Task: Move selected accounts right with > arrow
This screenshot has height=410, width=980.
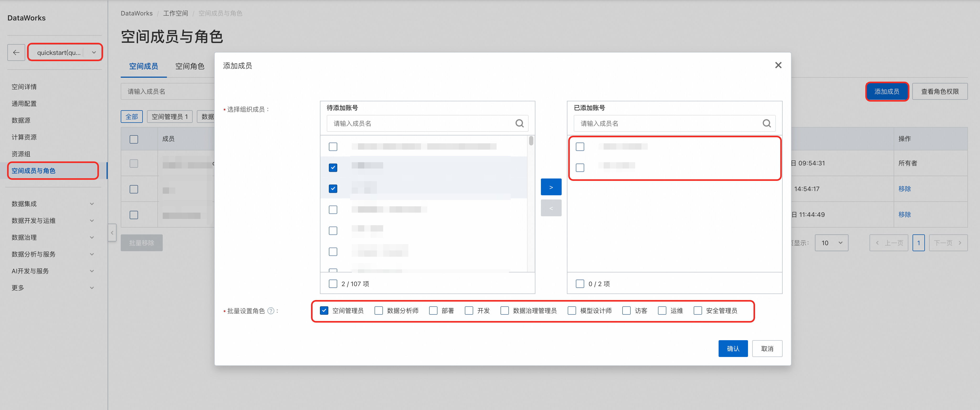Action: [551, 187]
